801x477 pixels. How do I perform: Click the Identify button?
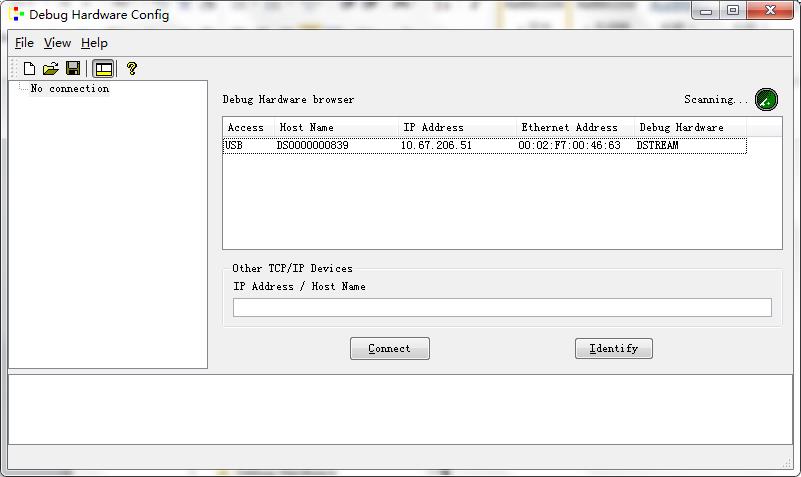click(x=614, y=348)
